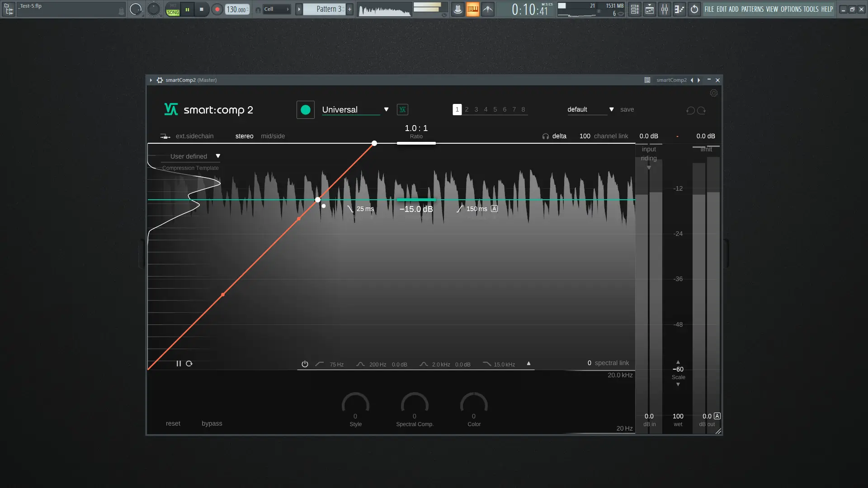Screen dimensions: 868x488
Task: Click the bypass button
Action: tap(212, 423)
